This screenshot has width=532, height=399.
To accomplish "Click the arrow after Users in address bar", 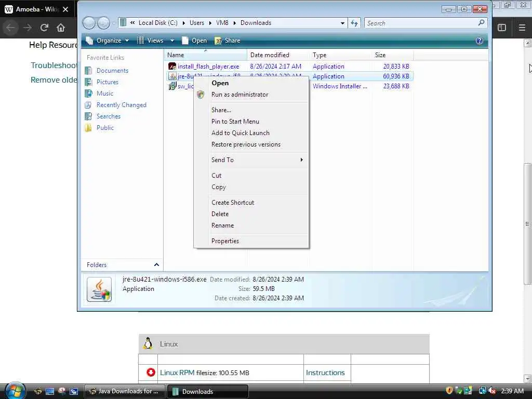I will coord(210,23).
